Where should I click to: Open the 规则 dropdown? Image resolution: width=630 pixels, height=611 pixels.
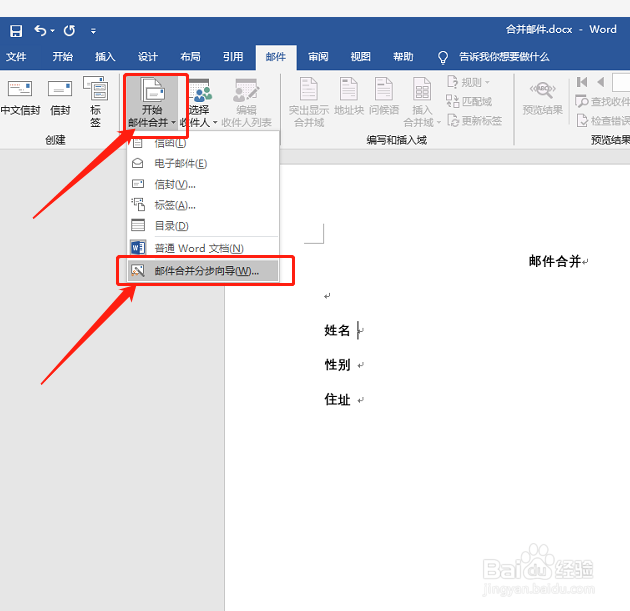tap(468, 82)
